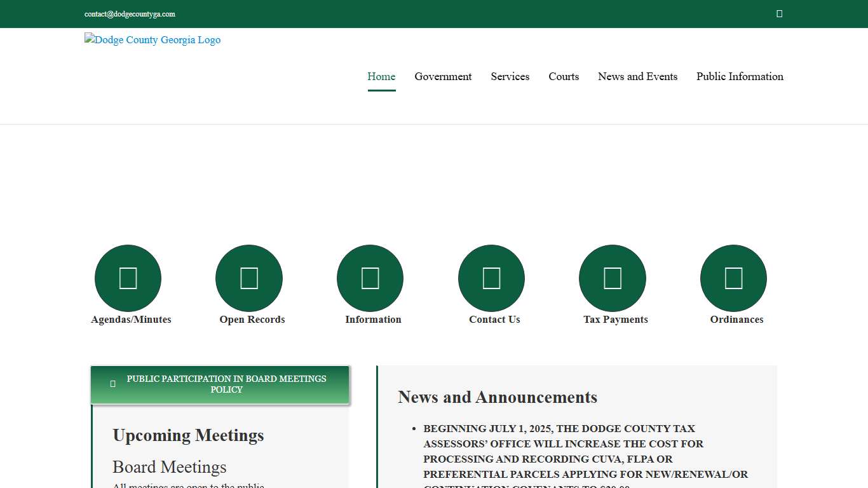
Task: Click the search icon in the header
Action: (779, 13)
